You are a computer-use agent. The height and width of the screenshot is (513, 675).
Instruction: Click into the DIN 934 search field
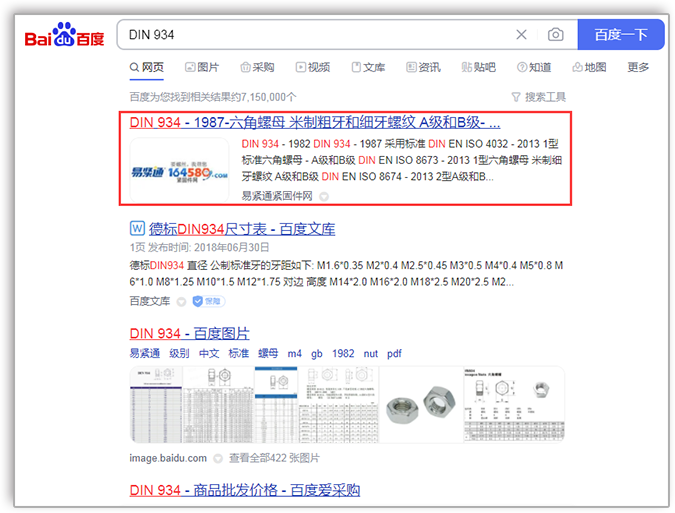click(x=310, y=35)
